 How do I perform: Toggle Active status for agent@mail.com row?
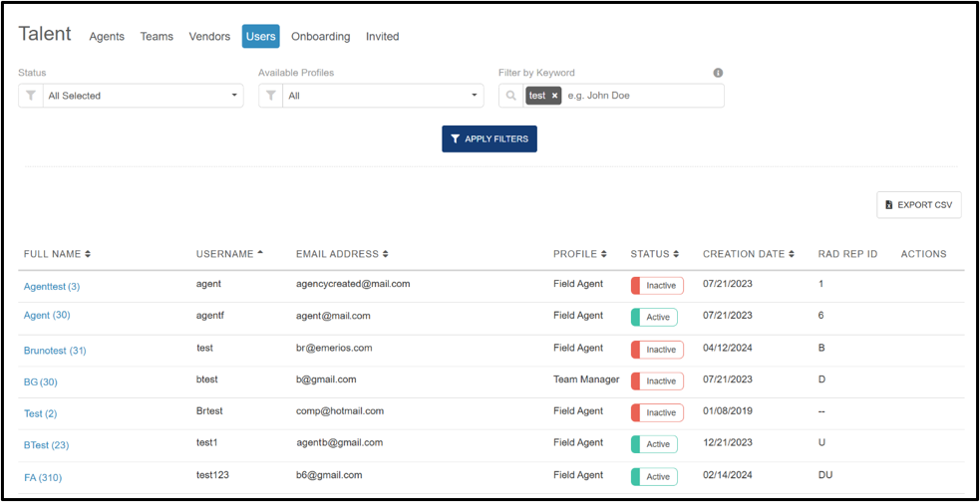654,317
